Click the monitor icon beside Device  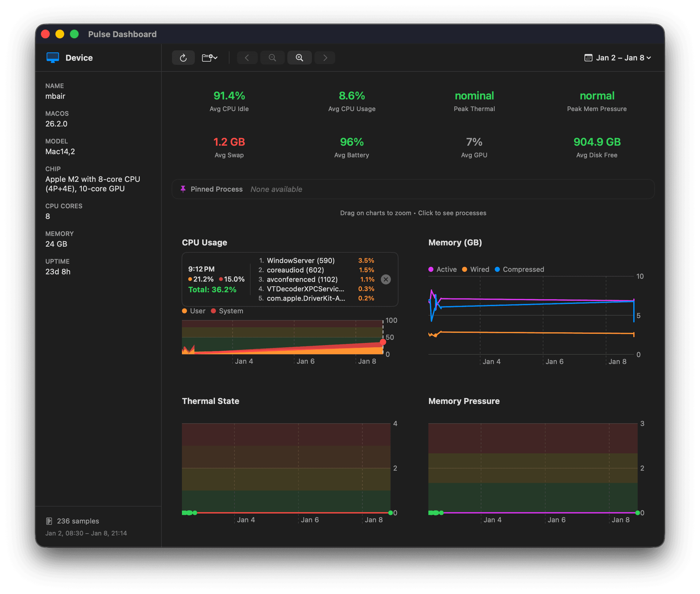coord(52,57)
